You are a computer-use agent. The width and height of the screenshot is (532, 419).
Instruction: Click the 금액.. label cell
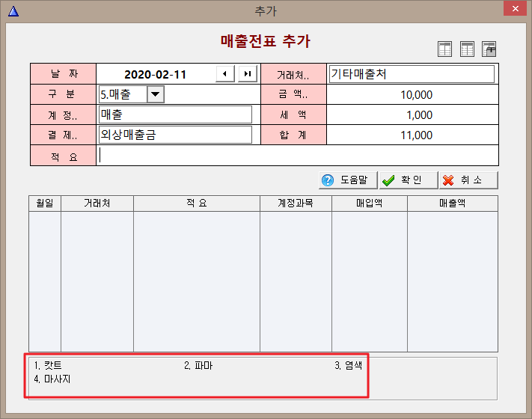(293, 94)
